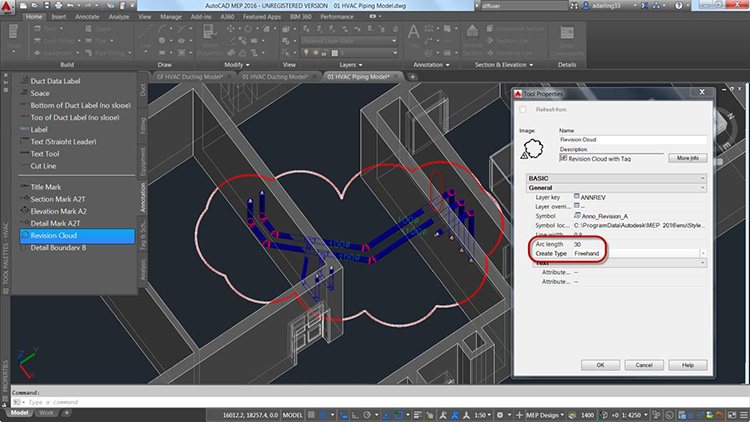Switch to GF HVAC Ducting Model drawing tab
The width and height of the screenshot is (750, 422).
[189, 77]
